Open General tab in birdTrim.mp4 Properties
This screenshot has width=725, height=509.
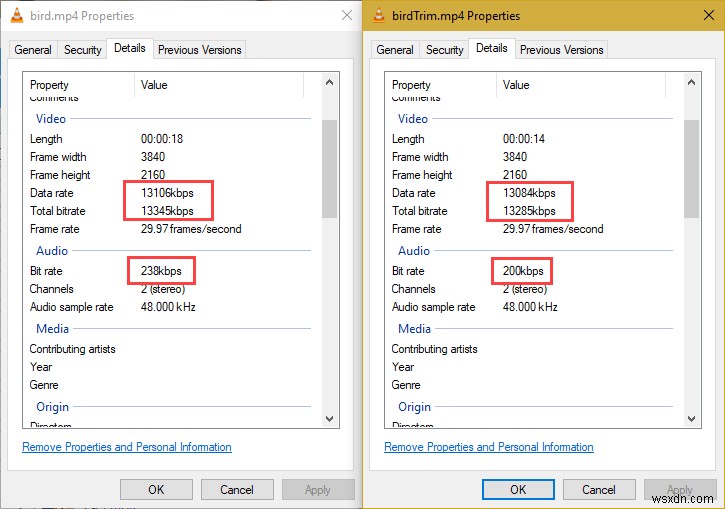[x=395, y=49]
